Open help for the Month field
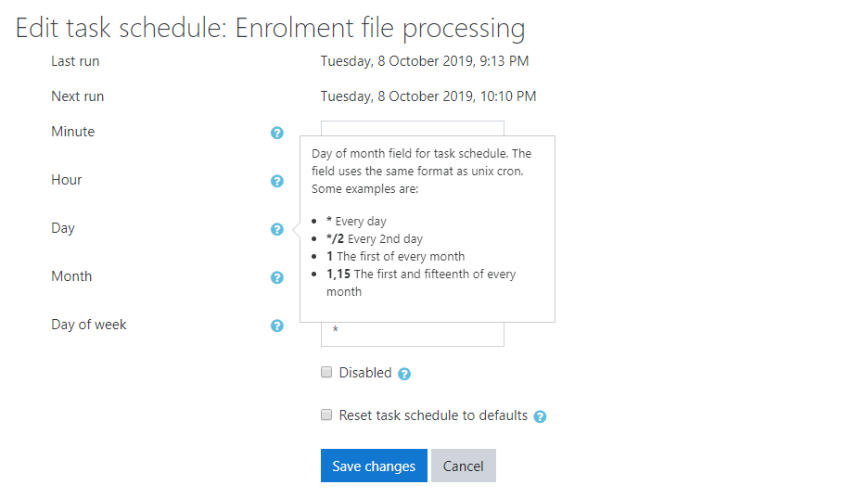The image size is (868, 498). [x=276, y=277]
